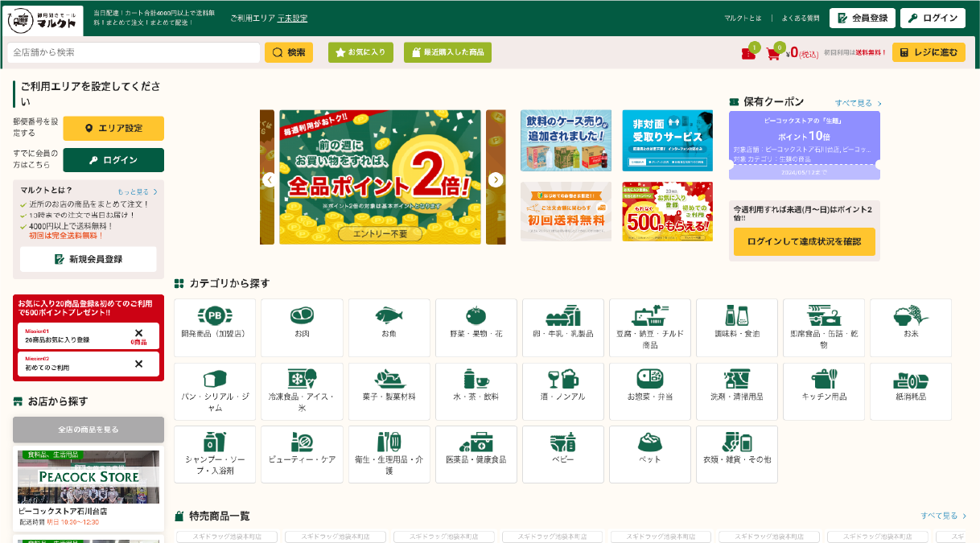The image size is (980, 543).
Task: Open the ポイント10倍 coupon card
Action: pos(805,146)
